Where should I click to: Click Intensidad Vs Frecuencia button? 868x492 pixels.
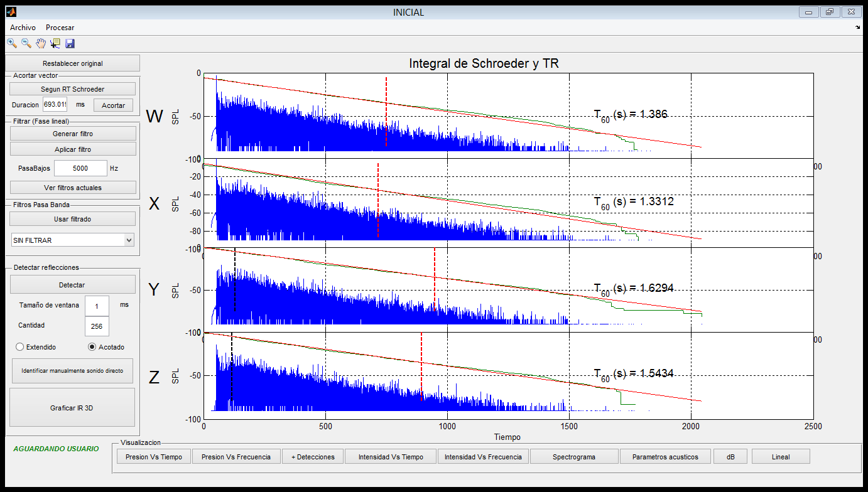[483, 457]
